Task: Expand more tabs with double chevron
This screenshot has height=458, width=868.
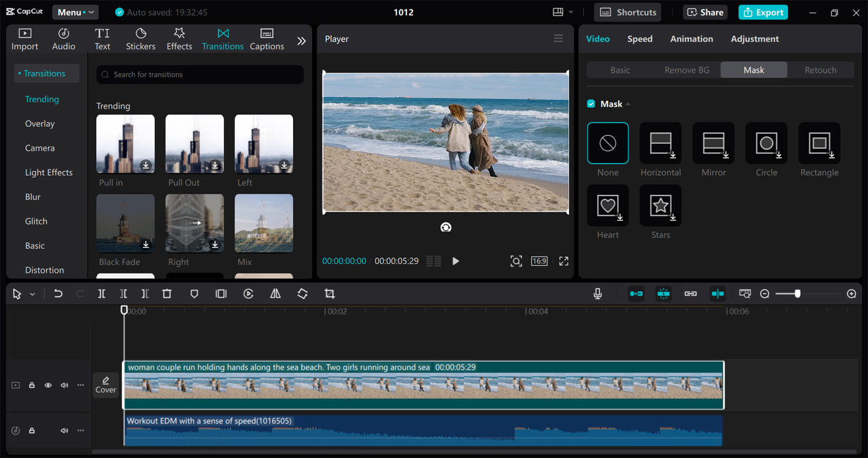Action: (x=301, y=41)
